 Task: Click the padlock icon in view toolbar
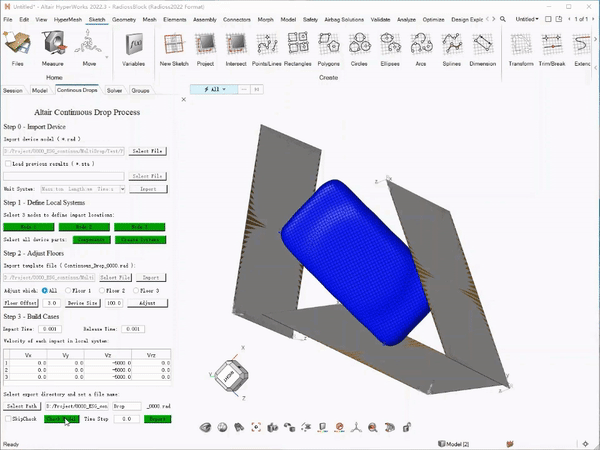[406, 427]
